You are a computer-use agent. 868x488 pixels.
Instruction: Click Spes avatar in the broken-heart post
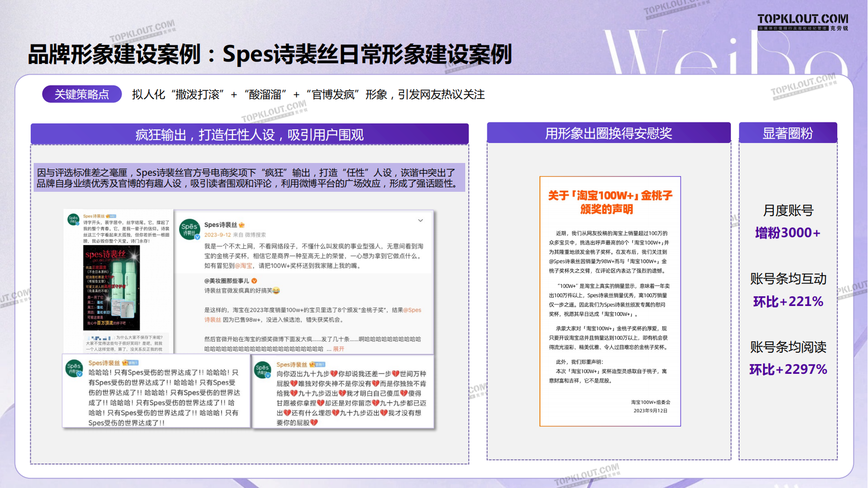[262, 370]
